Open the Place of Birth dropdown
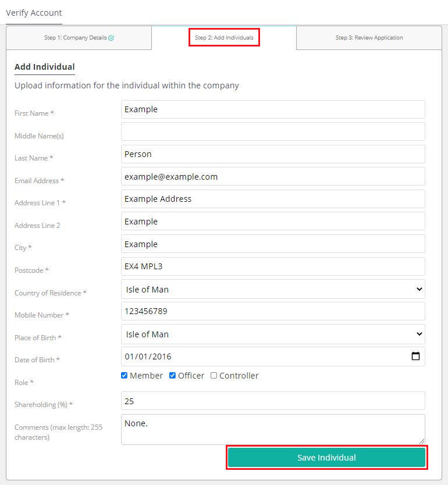 pyautogui.click(x=273, y=334)
